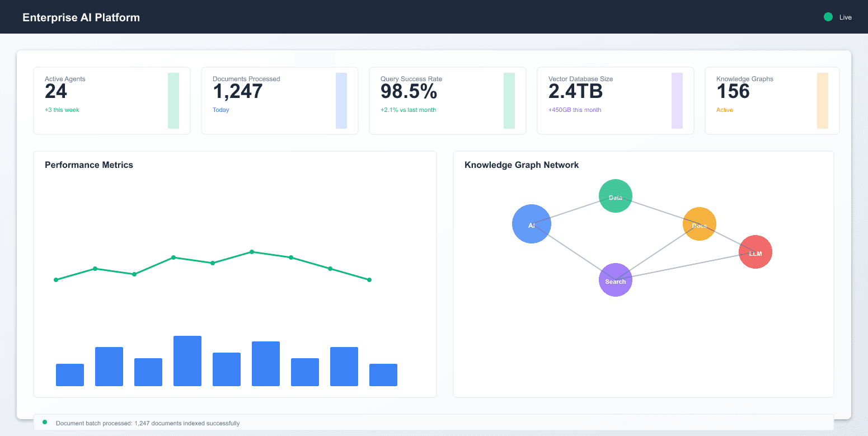Select the Vector Database Size card

tap(615, 101)
